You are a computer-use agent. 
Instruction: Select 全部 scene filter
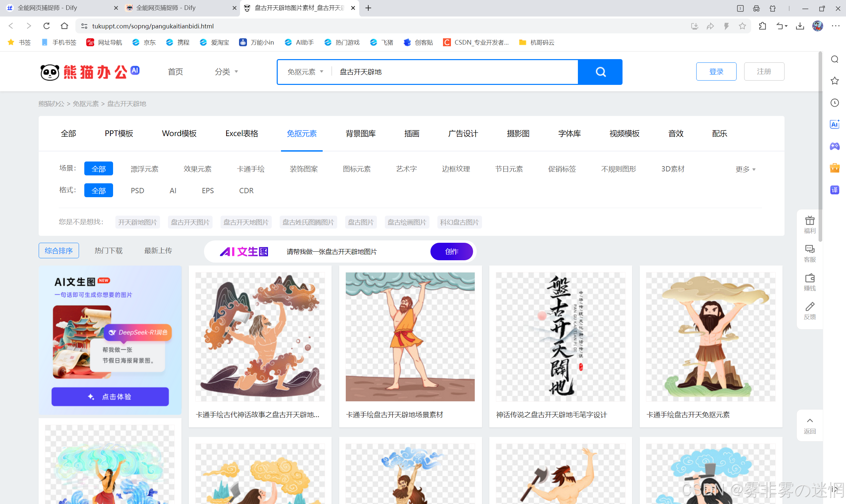coord(99,169)
